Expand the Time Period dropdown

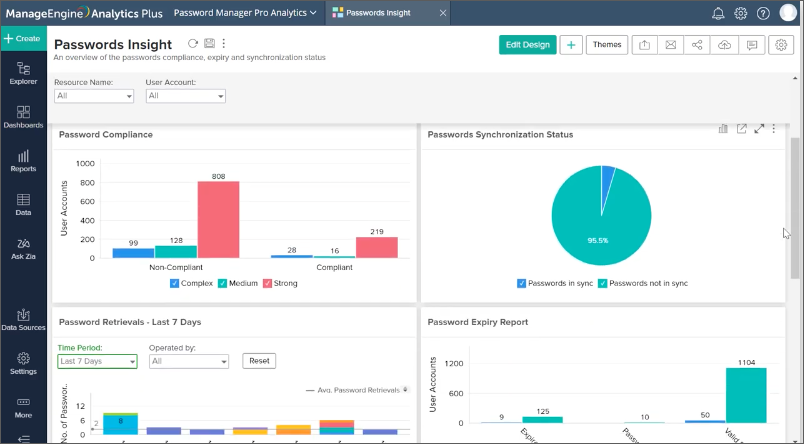[97, 361]
